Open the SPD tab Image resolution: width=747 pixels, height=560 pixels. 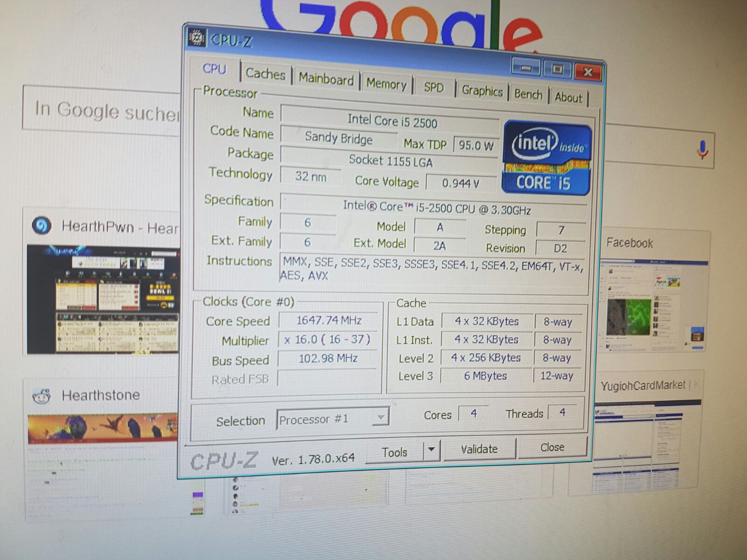point(434,87)
